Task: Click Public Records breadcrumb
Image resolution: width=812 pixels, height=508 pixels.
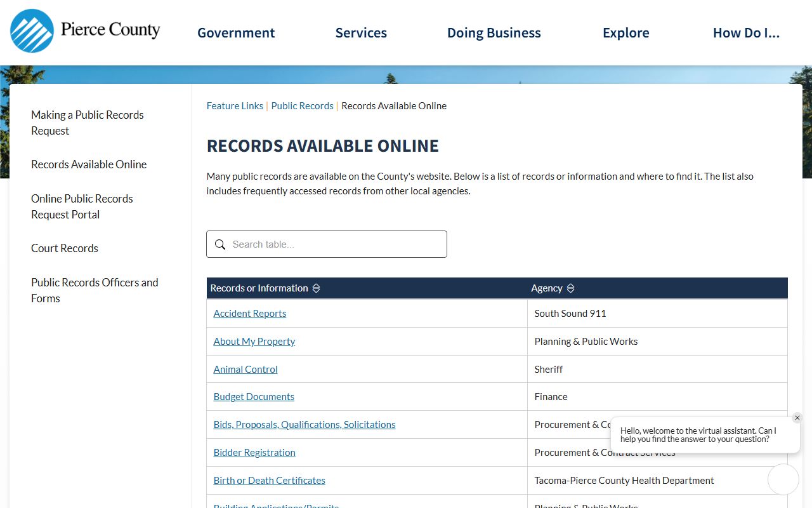Action: tap(303, 106)
